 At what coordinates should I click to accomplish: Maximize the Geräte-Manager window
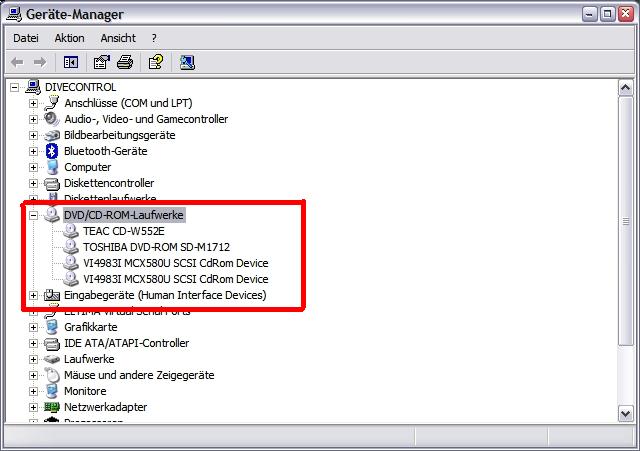(x=608, y=14)
